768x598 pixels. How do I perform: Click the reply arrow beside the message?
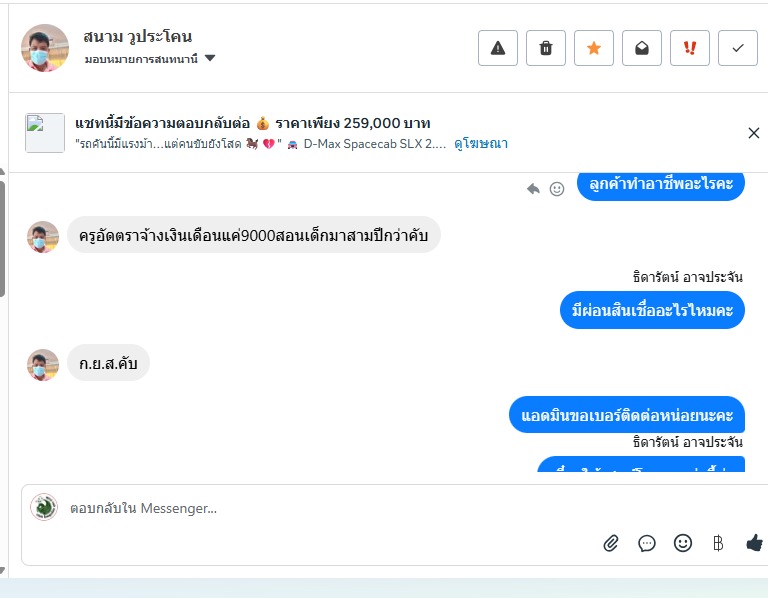tap(534, 188)
